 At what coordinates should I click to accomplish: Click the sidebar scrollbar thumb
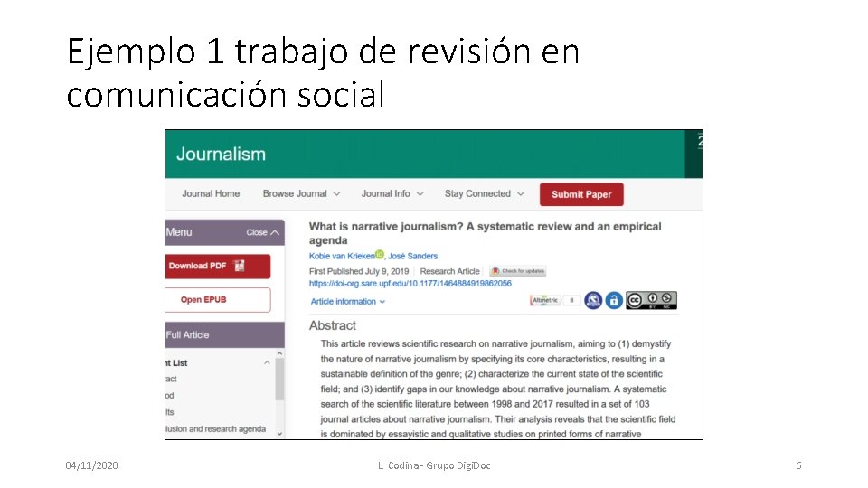point(279,379)
